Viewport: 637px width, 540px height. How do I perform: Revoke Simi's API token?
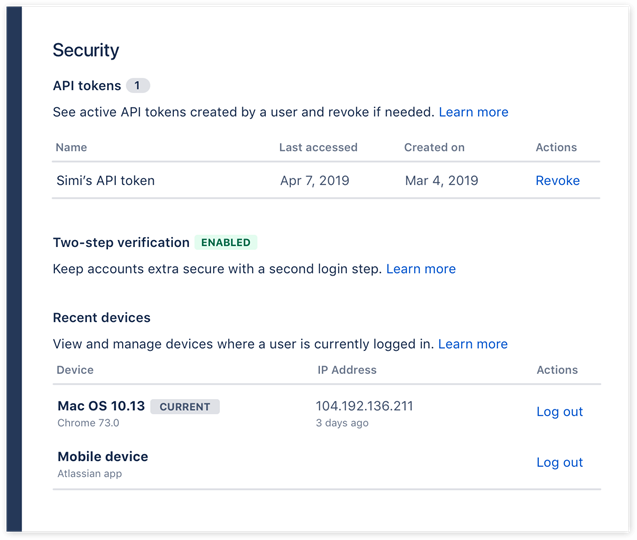click(x=557, y=180)
